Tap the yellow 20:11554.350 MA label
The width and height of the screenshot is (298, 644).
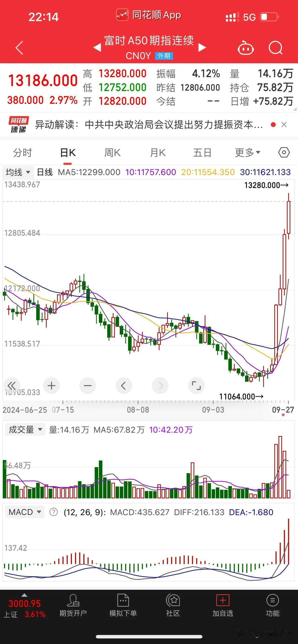pyautogui.click(x=208, y=172)
